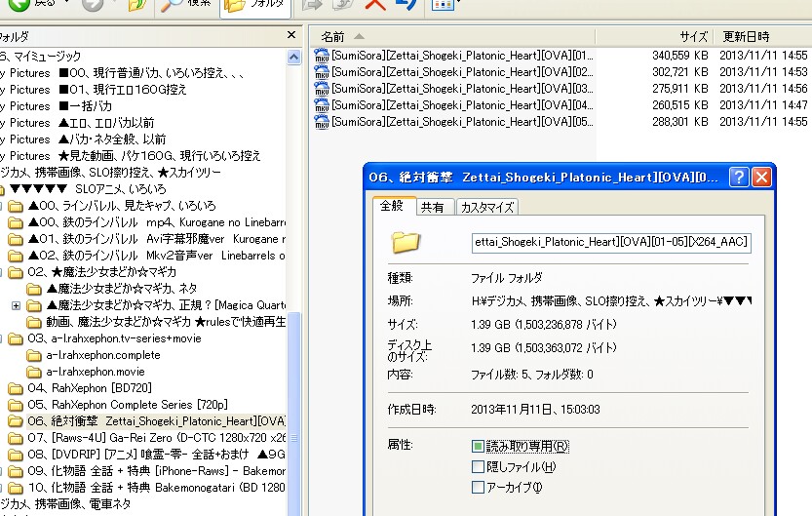Viewport: 812px width, 516px height.
Task: Select a-l.rahxephon.movie folder in tree
Action: coord(96,372)
